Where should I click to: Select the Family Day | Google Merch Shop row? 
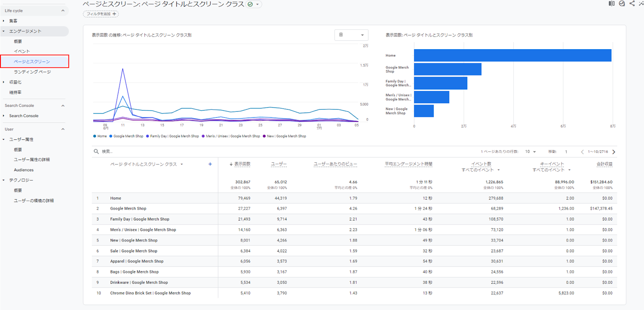click(354, 219)
